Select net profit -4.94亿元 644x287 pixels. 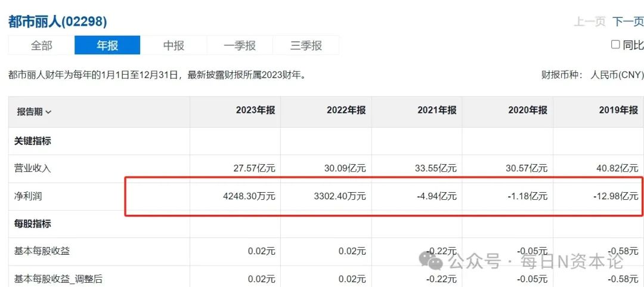click(x=436, y=196)
